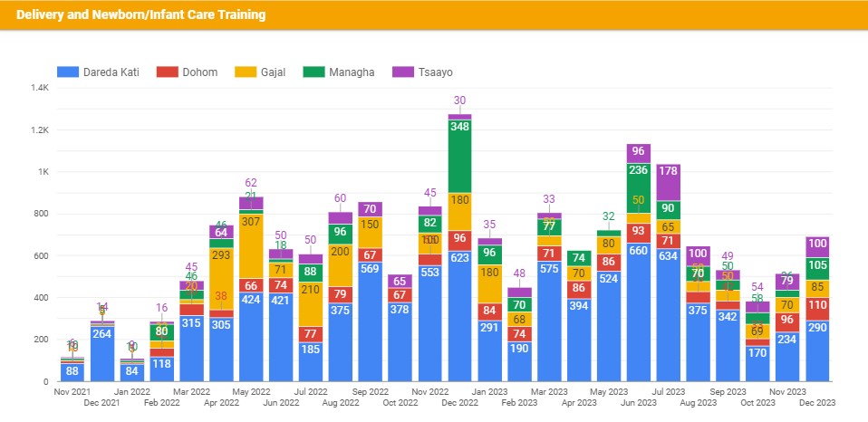Click the Dec 2023 Dohom segment 110
The image size is (868, 422).
817,310
